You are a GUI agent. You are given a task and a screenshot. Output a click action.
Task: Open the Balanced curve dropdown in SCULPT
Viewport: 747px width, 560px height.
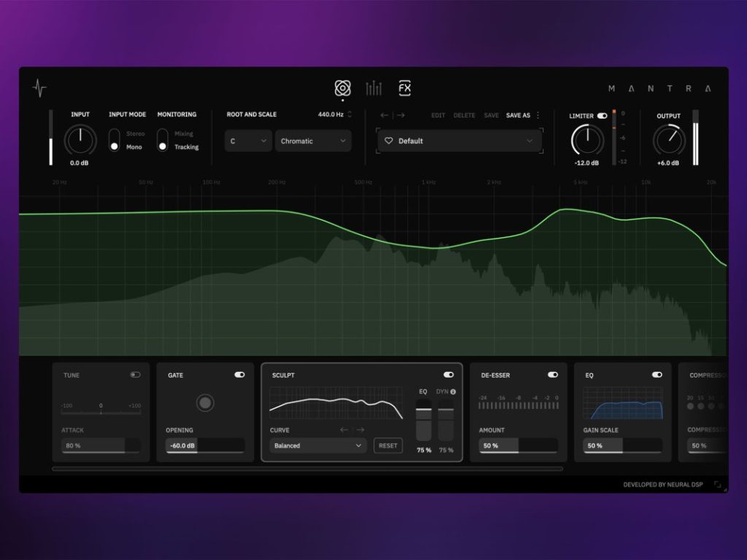(317, 446)
